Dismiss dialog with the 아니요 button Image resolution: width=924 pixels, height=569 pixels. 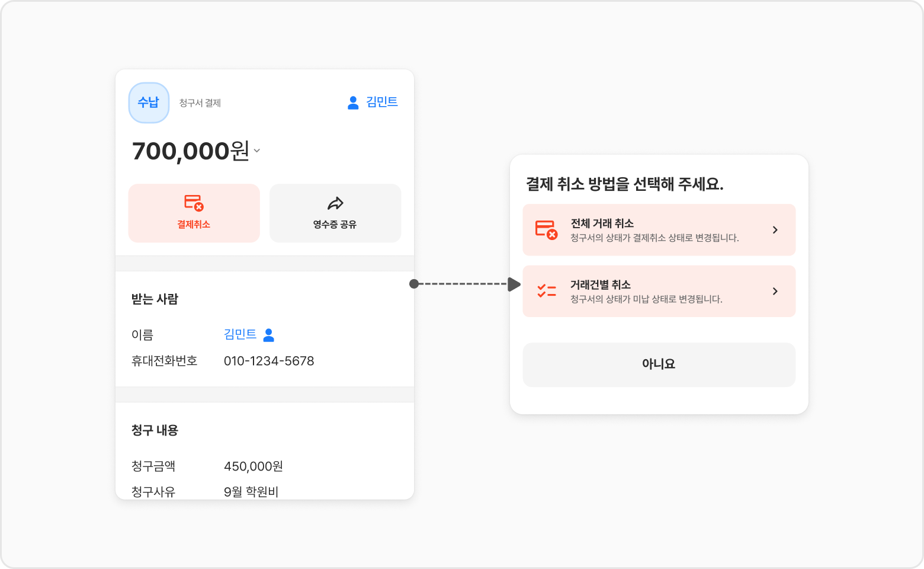659,365
